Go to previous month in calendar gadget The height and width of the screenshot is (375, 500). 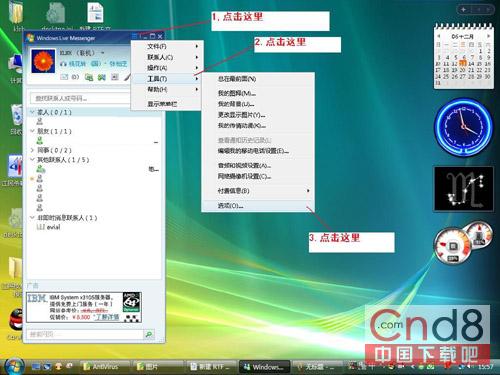pyautogui.click(x=439, y=36)
